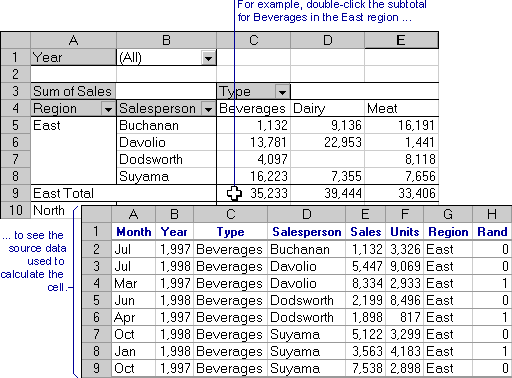This screenshot has height=378, width=512.
Task: Select Units value 817
Action: click(405, 317)
